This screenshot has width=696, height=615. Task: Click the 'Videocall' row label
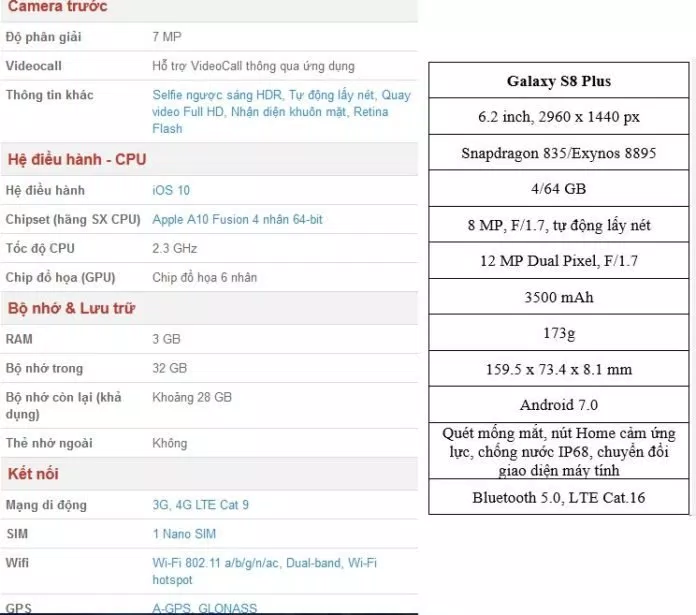pos(34,66)
